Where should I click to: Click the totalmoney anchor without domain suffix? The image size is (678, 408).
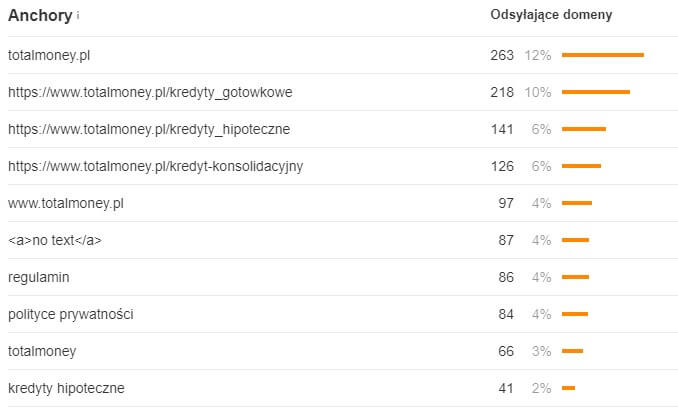pos(41,351)
